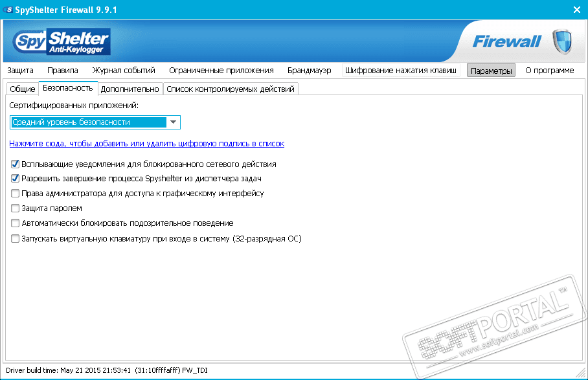588x380 pixels.
Task: Click the Сертифицированных приложений label
Action: point(74,106)
